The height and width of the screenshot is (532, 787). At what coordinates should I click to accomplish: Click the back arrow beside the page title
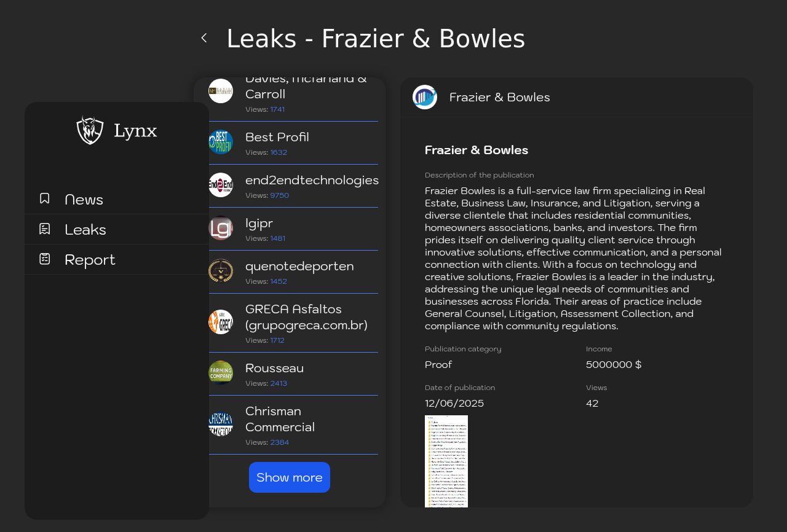(204, 38)
